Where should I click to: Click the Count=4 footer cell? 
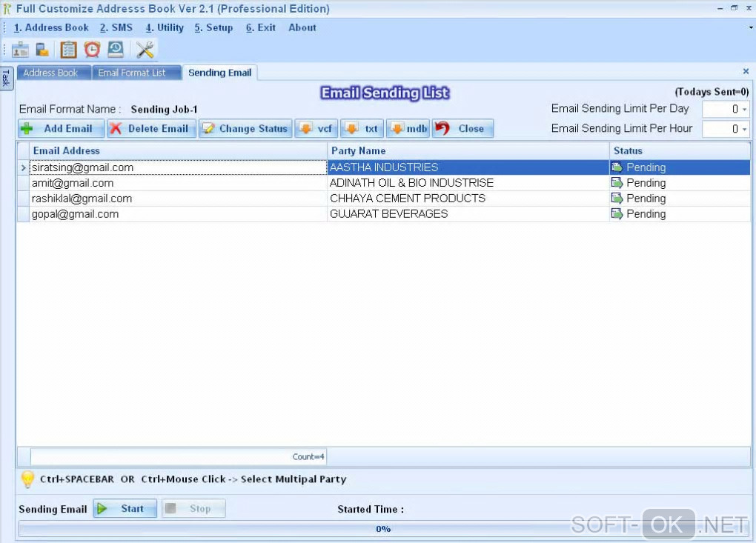pyautogui.click(x=178, y=456)
